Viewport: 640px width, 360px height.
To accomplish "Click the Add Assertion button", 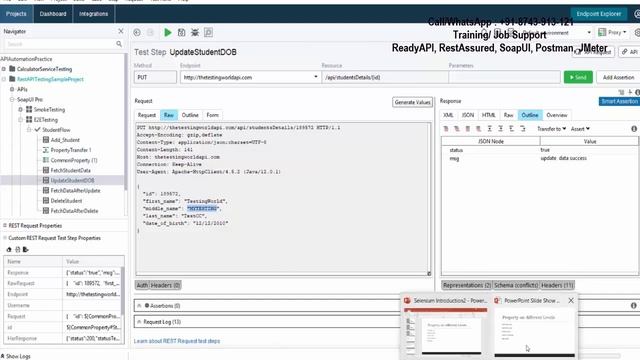I will point(618,77).
